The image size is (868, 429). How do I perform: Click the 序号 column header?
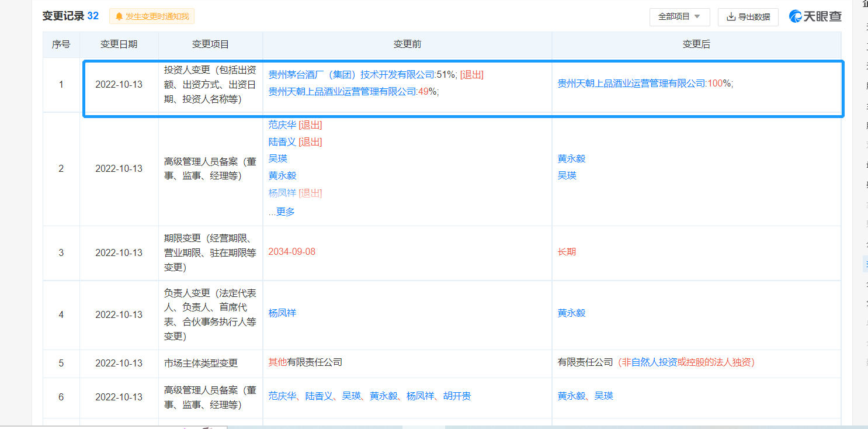point(61,44)
